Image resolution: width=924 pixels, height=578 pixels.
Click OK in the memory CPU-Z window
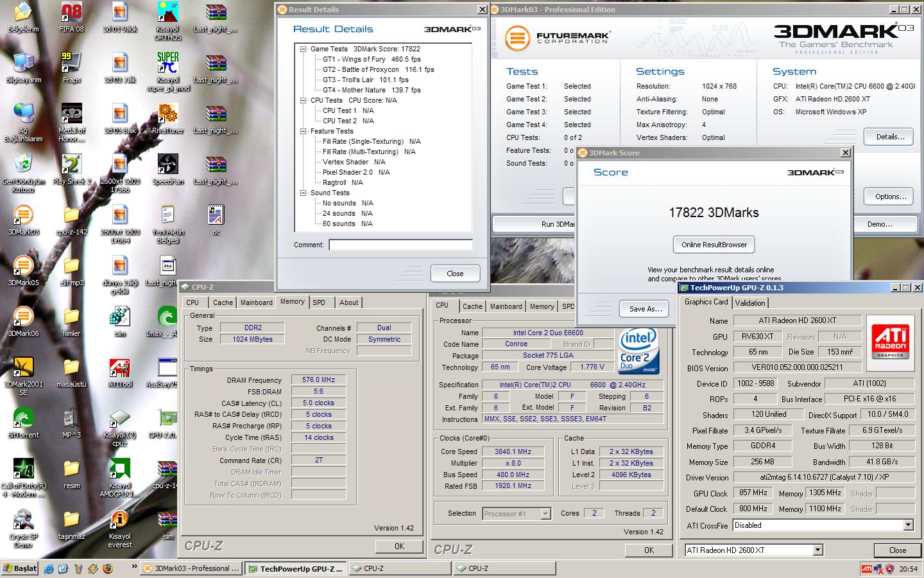point(399,547)
